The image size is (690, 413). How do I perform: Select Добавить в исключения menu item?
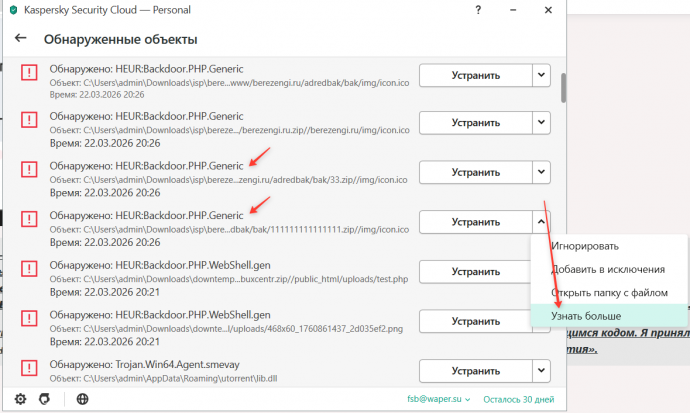[608, 269]
